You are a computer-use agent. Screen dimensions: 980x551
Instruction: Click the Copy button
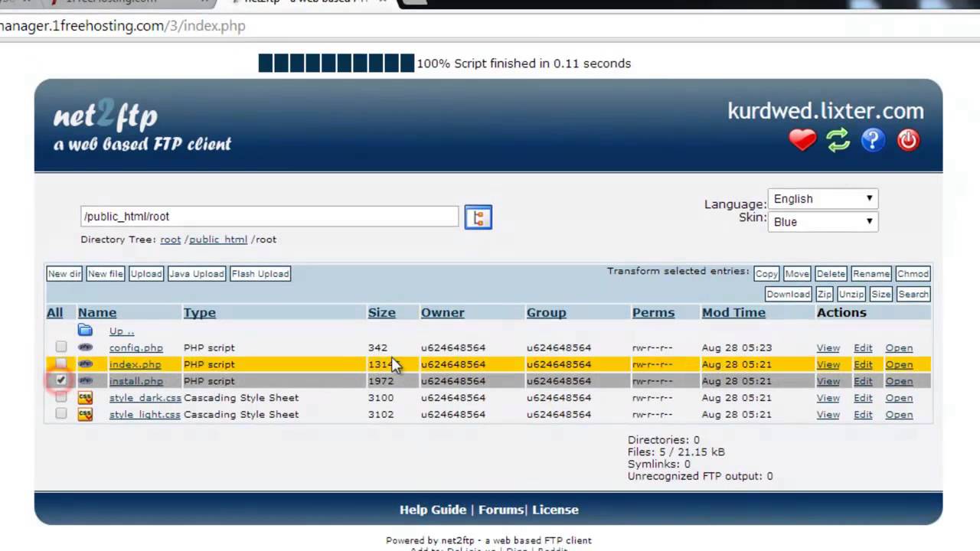[766, 274]
